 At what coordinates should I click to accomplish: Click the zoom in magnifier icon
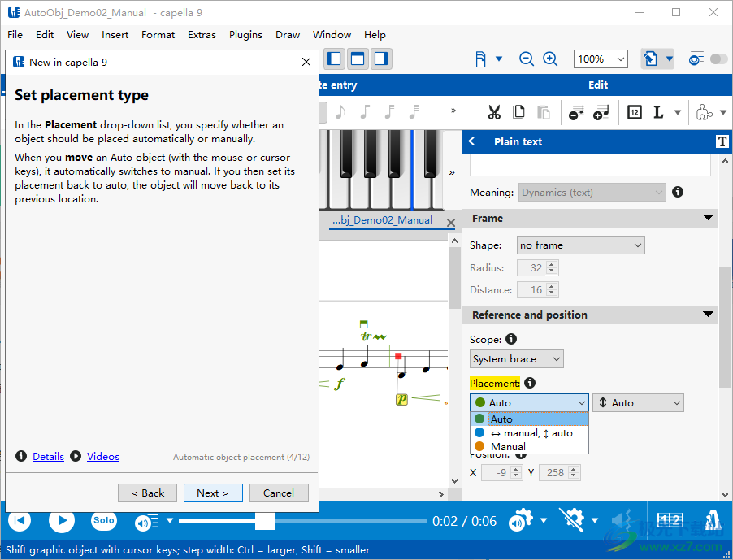pyautogui.click(x=550, y=59)
